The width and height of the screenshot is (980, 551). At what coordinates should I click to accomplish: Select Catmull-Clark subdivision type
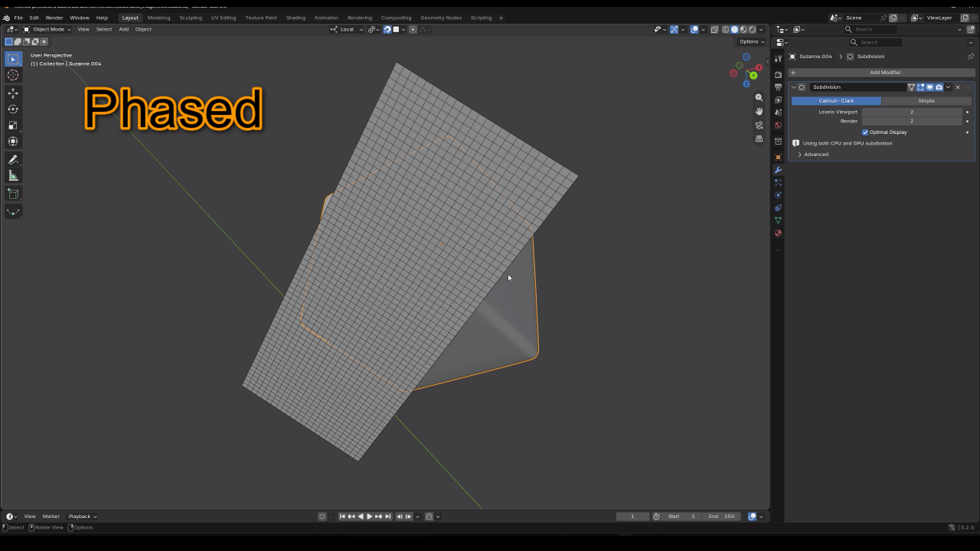click(836, 101)
